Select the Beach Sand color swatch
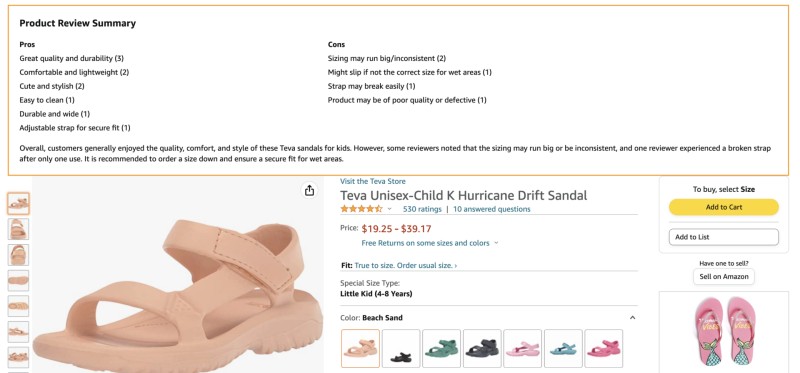Image resolution: width=800 pixels, height=373 pixels. (x=360, y=349)
